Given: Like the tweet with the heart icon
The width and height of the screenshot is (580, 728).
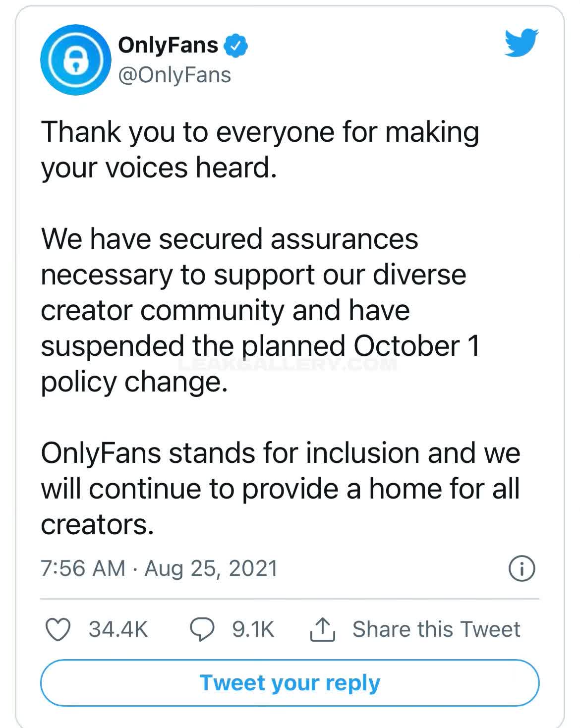Looking at the screenshot, I should 58,629.
